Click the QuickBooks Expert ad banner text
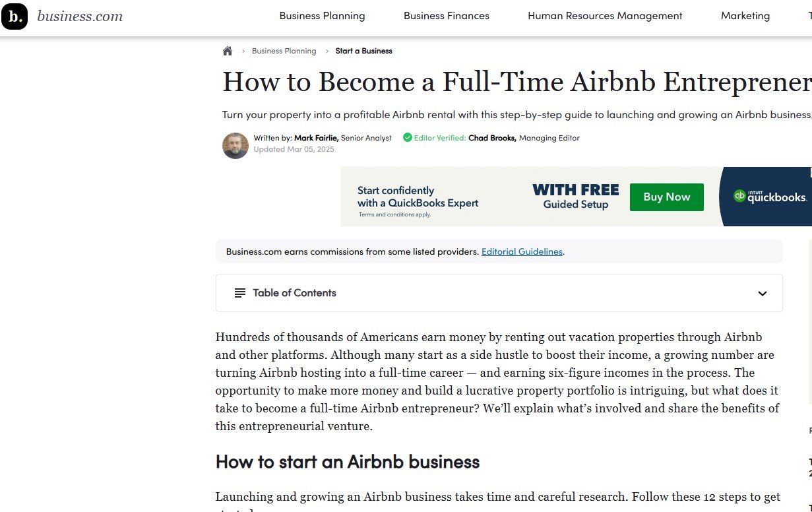This screenshot has height=512, width=812. click(418, 197)
